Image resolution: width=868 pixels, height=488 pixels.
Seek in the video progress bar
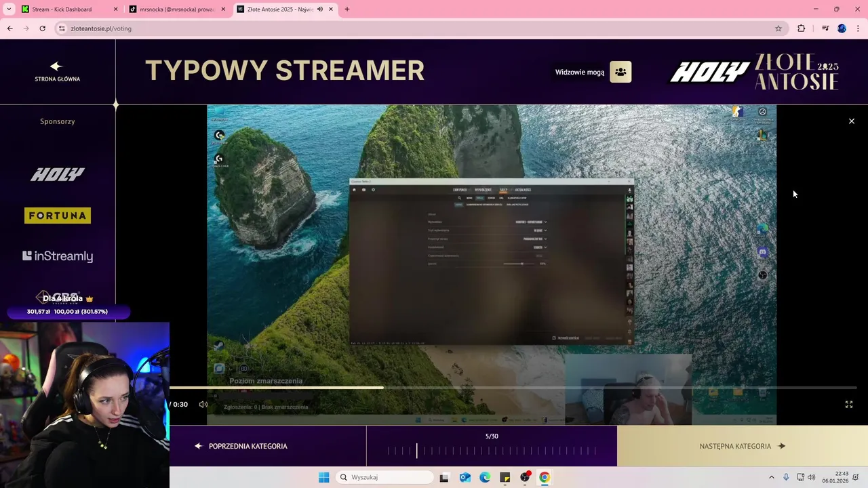point(513,388)
